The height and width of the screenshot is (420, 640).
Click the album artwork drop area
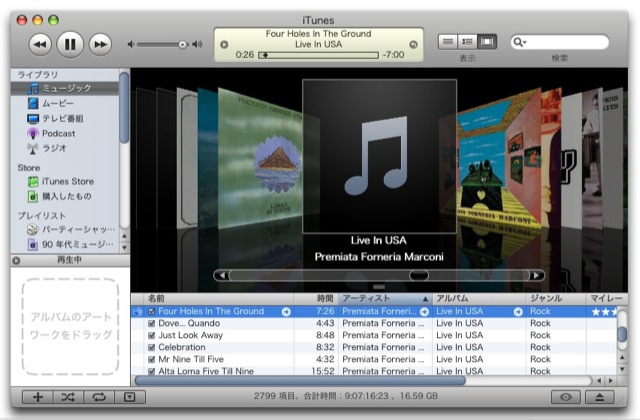70,326
